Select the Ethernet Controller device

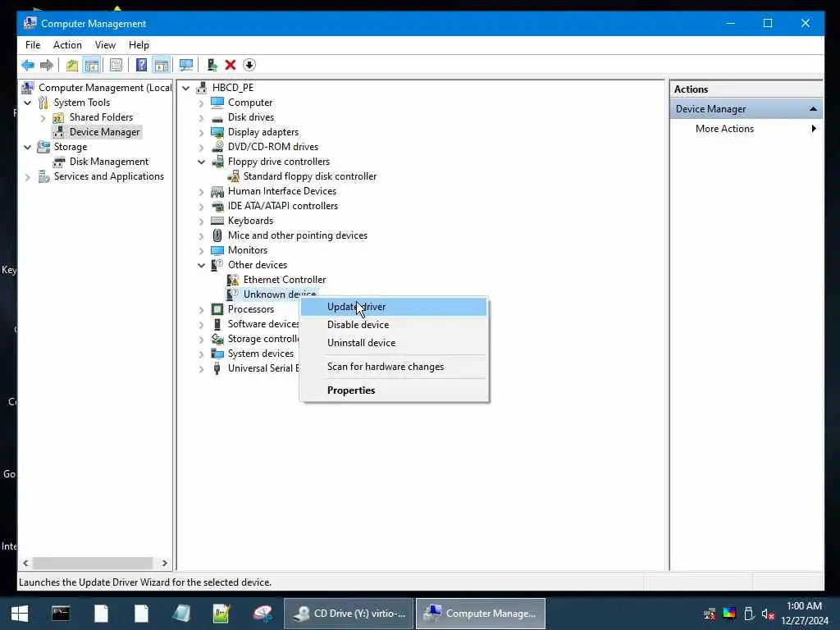285,280
